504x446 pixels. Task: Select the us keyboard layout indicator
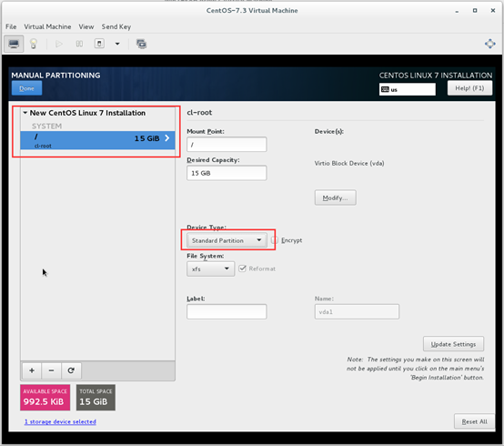point(407,89)
